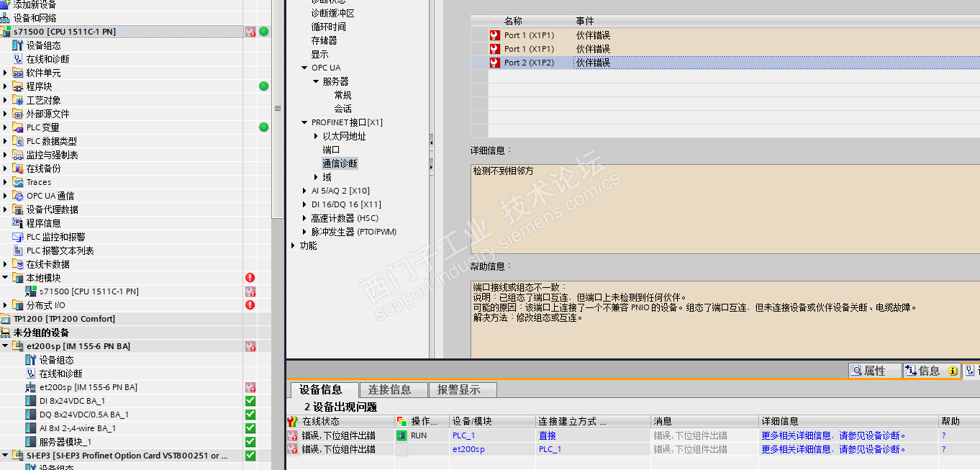Click the splitter handle beside project tree
The height and width of the screenshot is (470, 980).
point(278,109)
